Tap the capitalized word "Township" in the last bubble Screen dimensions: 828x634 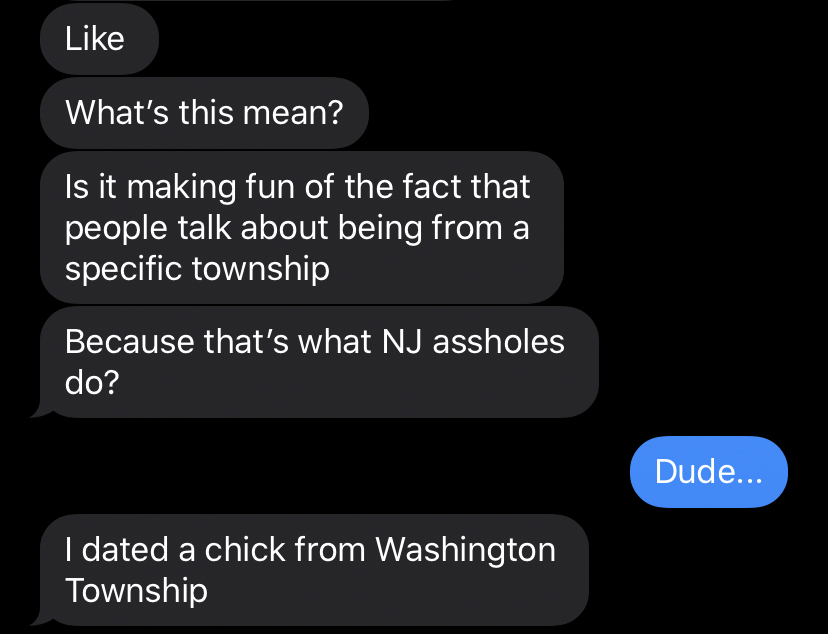point(137,590)
